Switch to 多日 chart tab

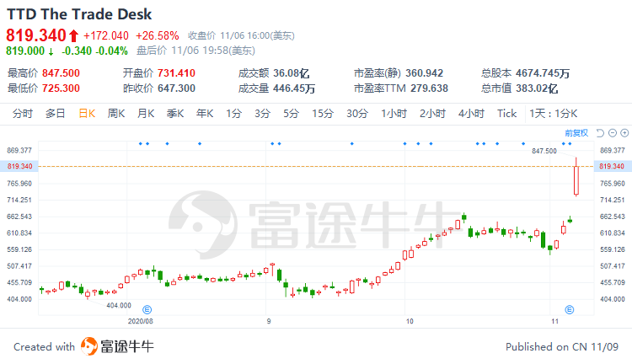click(56, 114)
